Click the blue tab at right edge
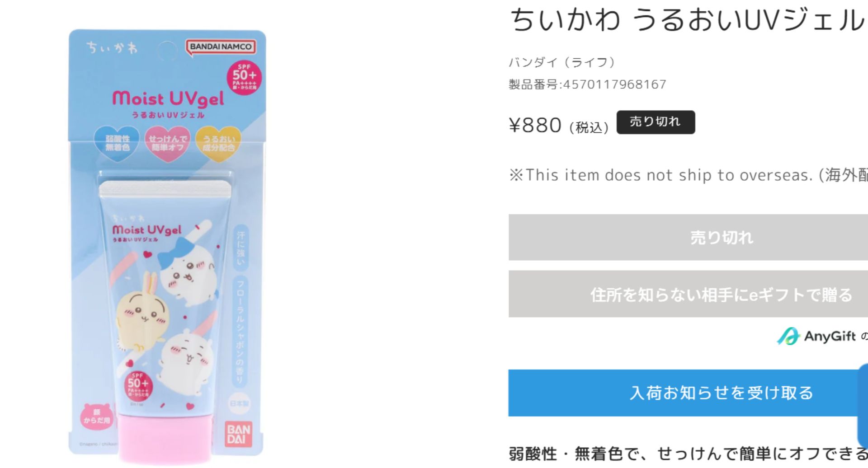This screenshot has height=468, width=868. click(863, 404)
